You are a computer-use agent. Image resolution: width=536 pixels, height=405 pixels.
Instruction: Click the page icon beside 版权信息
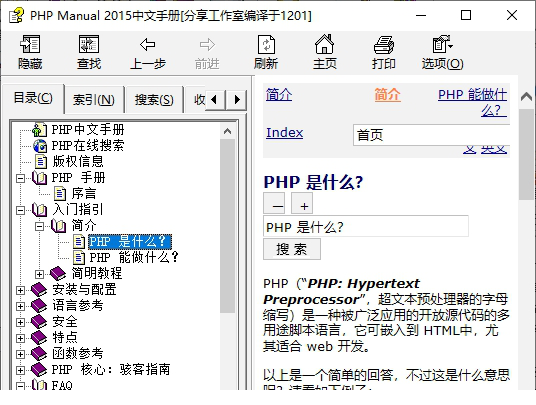pos(41,162)
